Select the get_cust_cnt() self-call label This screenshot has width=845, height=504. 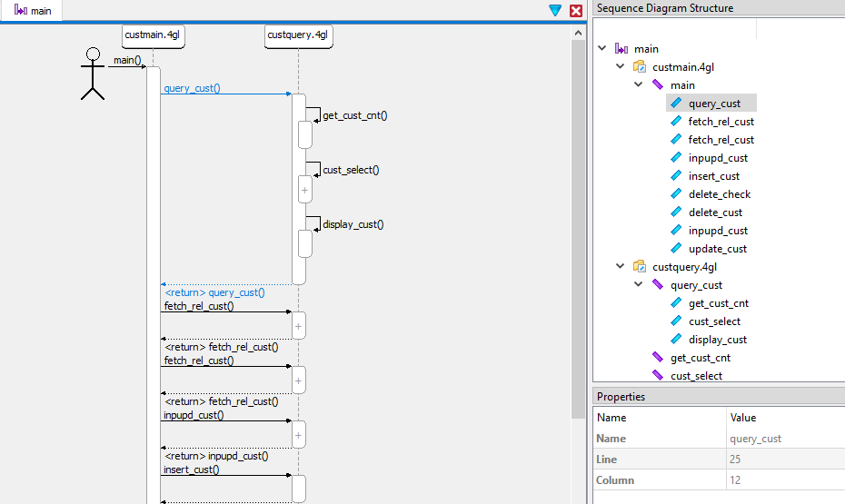coord(354,115)
